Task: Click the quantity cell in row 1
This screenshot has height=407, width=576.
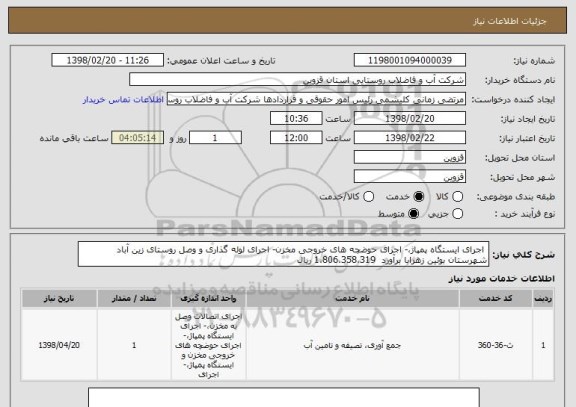Action: point(134,345)
